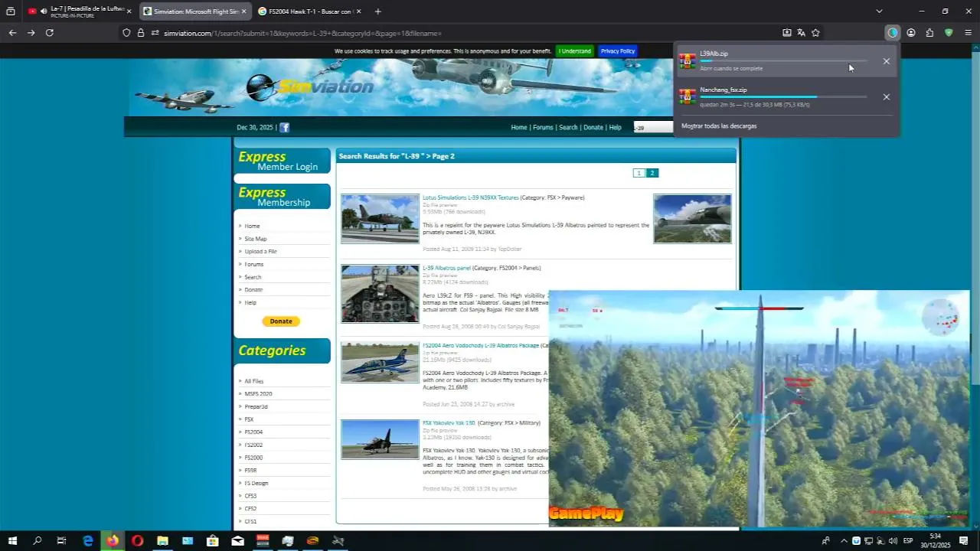Image resolution: width=980 pixels, height=551 pixels.
Task: Show hidden system tray icons
Action: (844, 541)
